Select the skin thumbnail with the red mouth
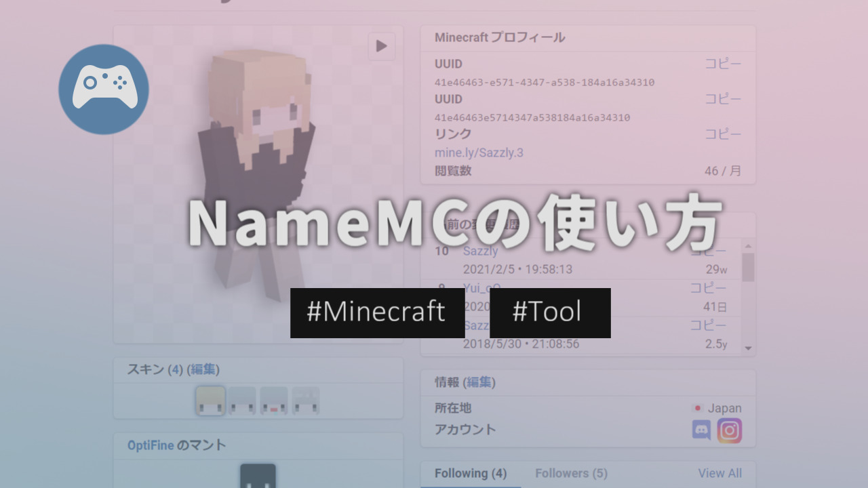Viewport: 868px width, 488px height. [274, 401]
